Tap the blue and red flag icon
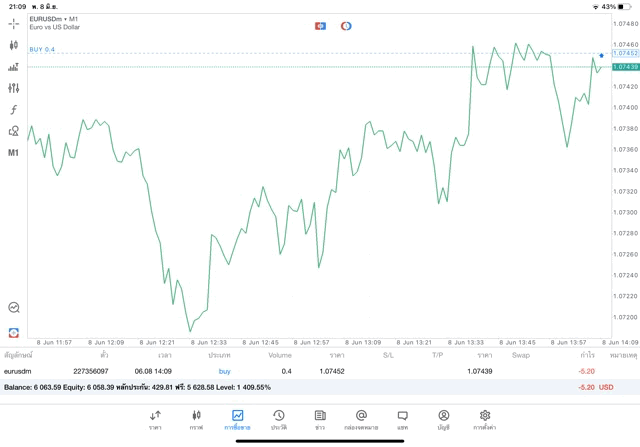 [320, 24]
